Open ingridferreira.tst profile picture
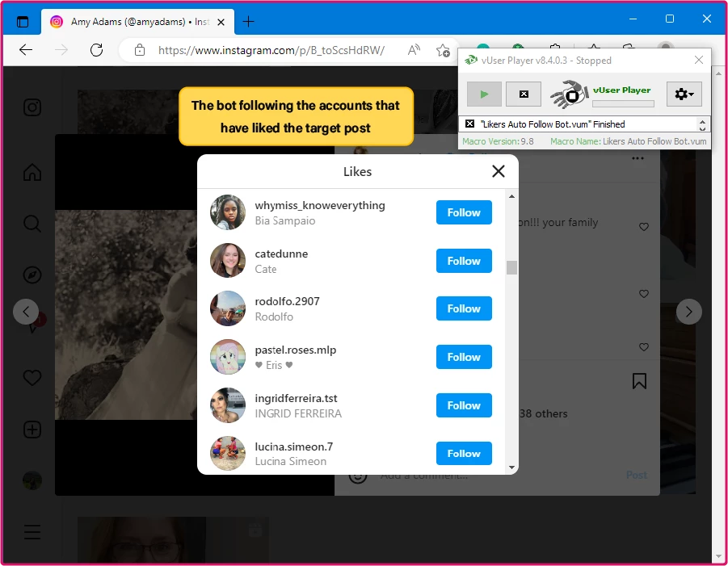Viewport: 728px width, 566px height. (x=228, y=405)
